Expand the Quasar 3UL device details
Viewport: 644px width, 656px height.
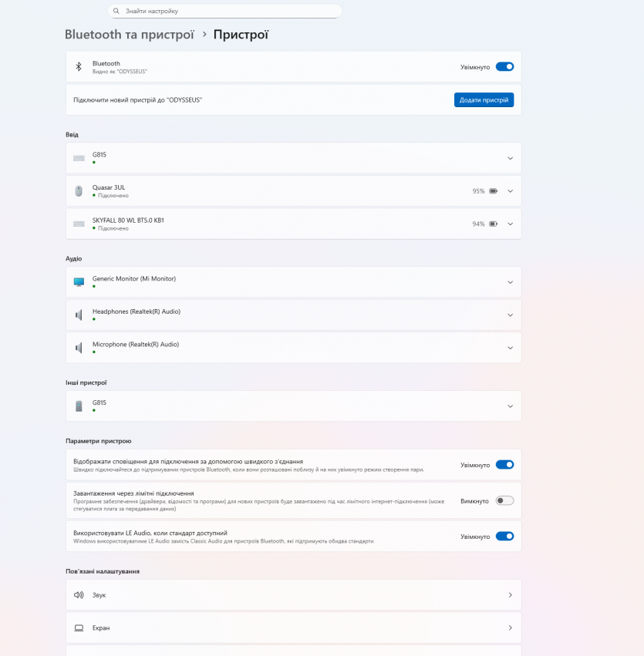(511, 191)
